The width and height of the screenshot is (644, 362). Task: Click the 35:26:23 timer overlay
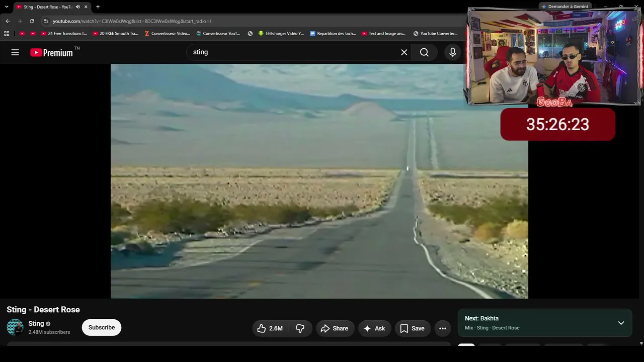pyautogui.click(x=557, y=124)
